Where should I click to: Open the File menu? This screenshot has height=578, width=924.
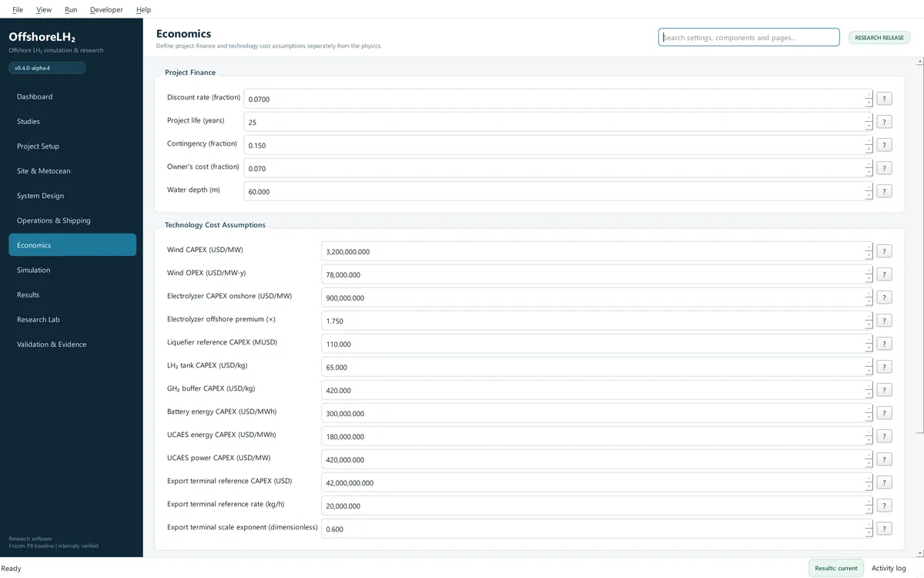(x=18, y=9)
